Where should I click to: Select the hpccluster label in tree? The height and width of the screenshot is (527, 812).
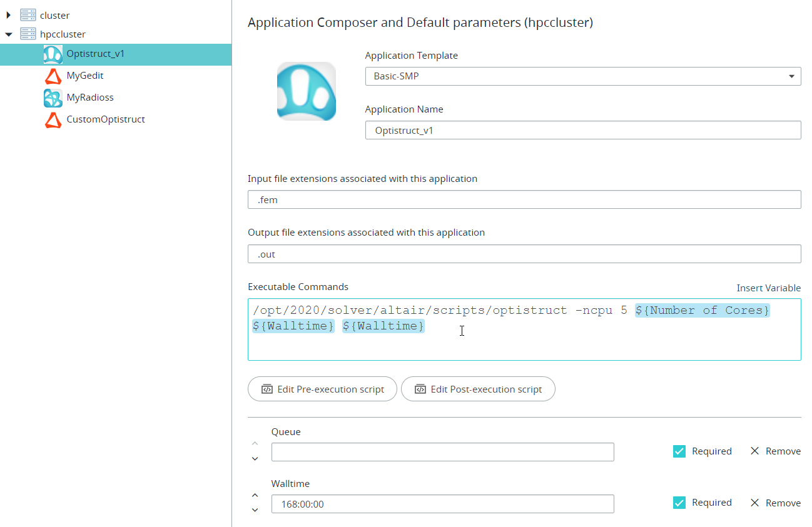[63, 34]
